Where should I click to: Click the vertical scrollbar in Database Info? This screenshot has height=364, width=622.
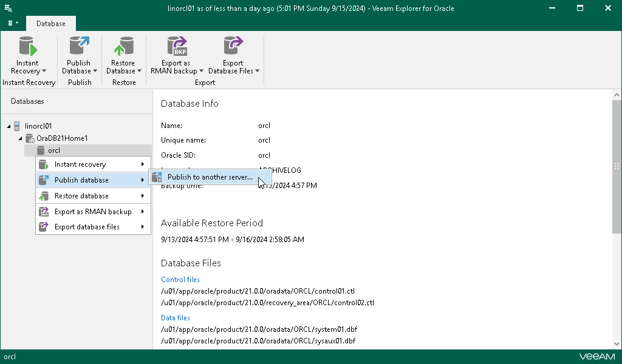(617, 164)
